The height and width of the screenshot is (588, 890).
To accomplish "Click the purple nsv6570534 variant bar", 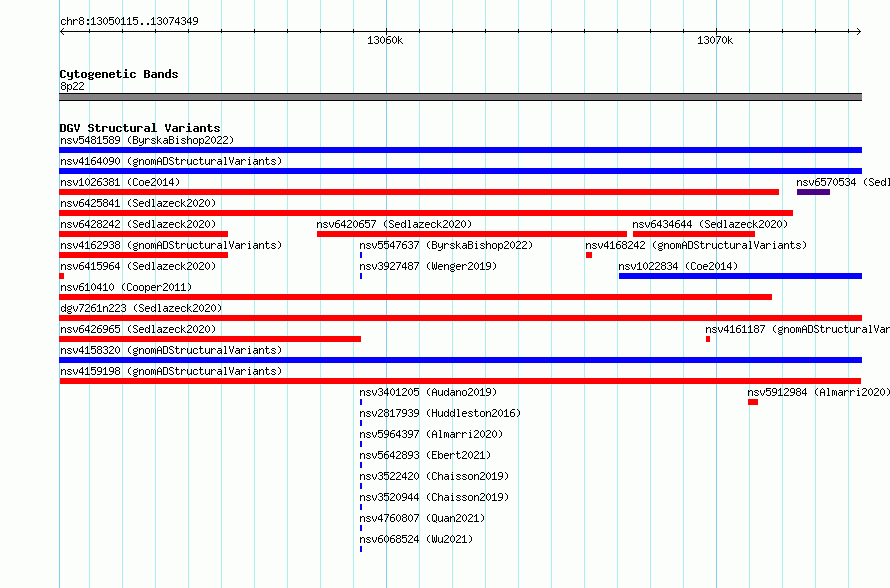I will 813,192.
